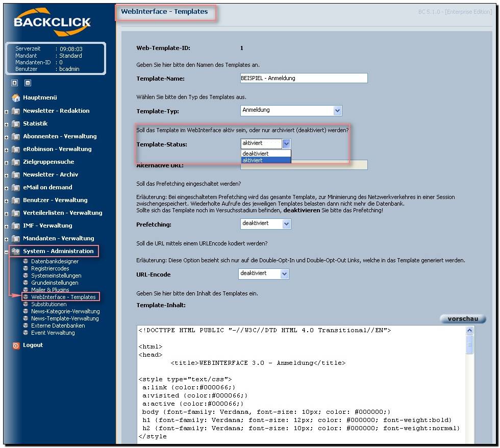Viewport: 500px width, 448px height.
Task: Click the Logout link
Action: (x=33, y=345)
